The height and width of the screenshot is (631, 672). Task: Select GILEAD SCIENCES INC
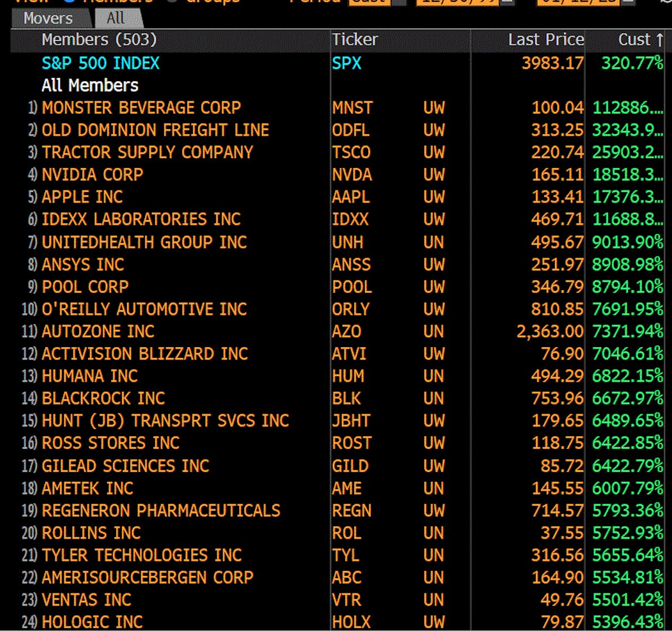pos(126,466)
